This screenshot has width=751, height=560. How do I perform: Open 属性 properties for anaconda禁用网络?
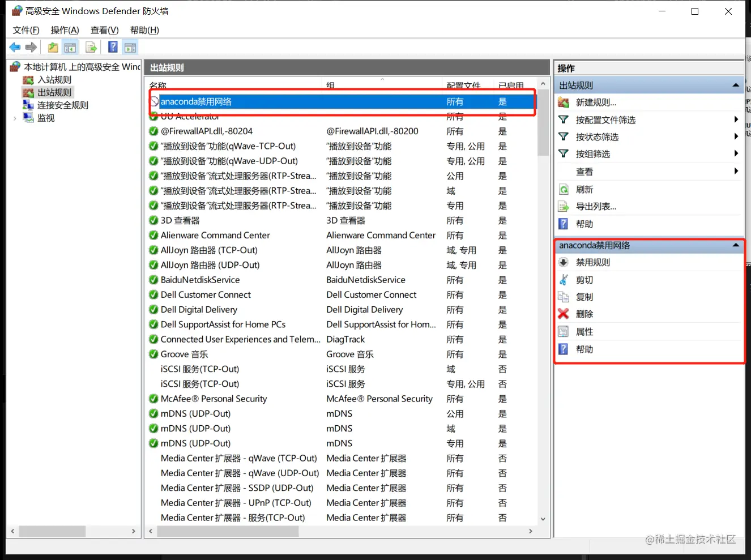tap(584, 332)
